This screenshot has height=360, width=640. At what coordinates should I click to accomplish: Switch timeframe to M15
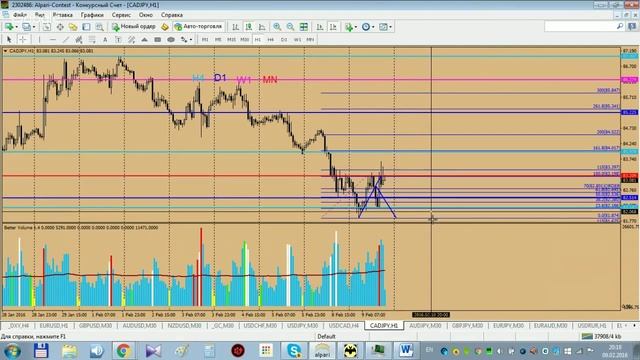pyautogui.click(x=231, y=40)
